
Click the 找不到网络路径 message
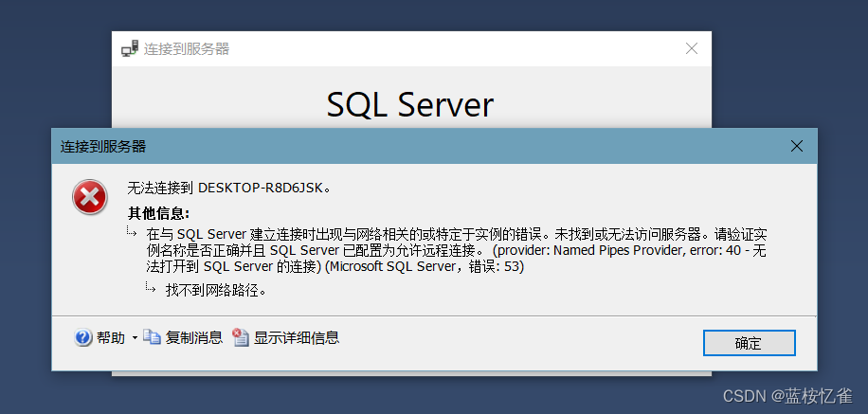coord(216,290)
